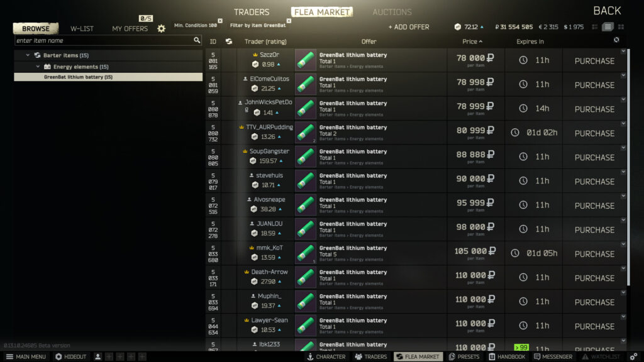Click Add Offer button
This screenshot has width=644, height=362.
409,27
